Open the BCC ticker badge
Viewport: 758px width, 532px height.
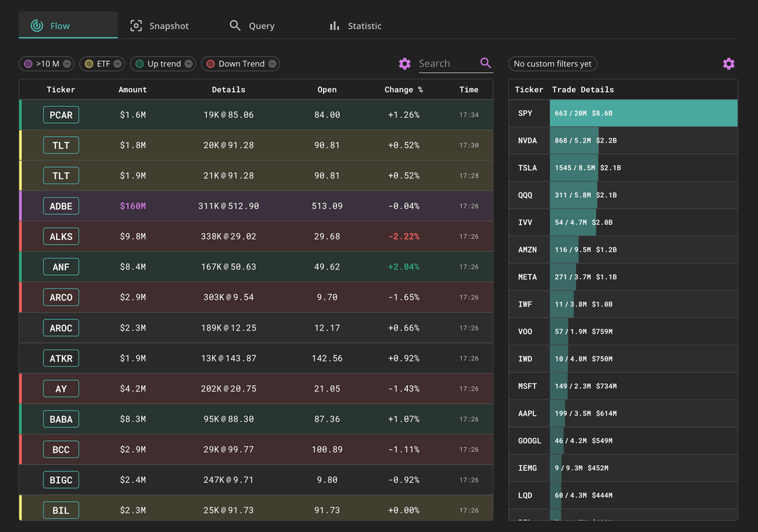point(61,450)
